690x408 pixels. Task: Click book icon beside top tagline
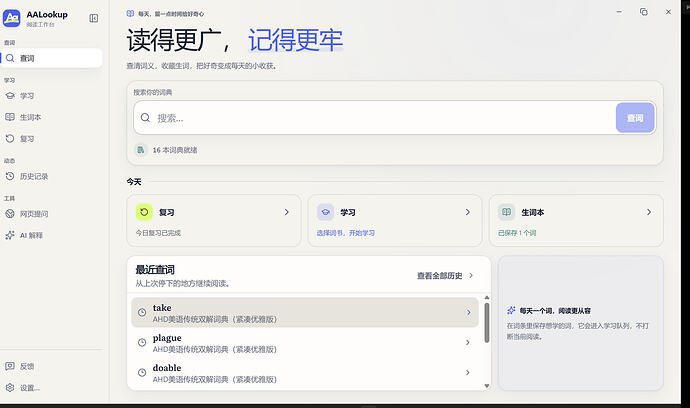(x=130, y=14)
